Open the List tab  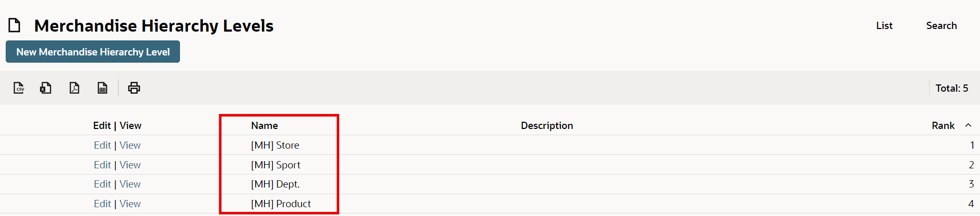(x=884, y=25)
